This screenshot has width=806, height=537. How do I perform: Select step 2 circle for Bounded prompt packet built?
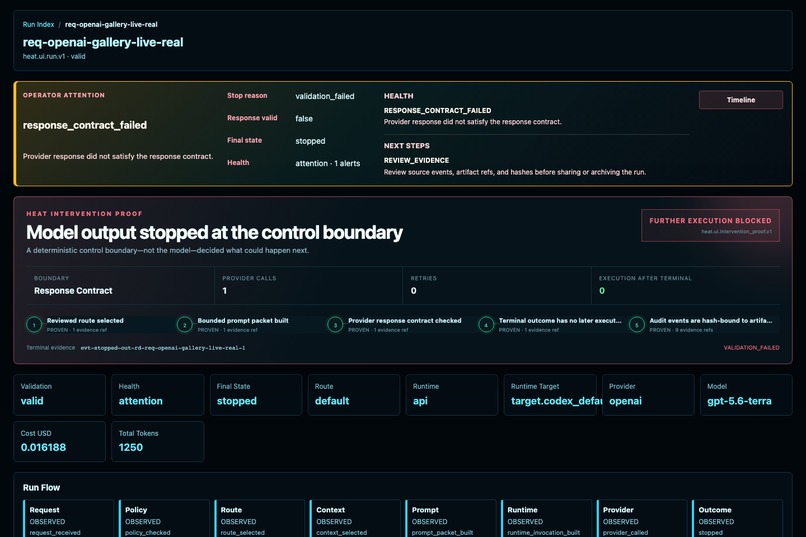coord(185,325)
